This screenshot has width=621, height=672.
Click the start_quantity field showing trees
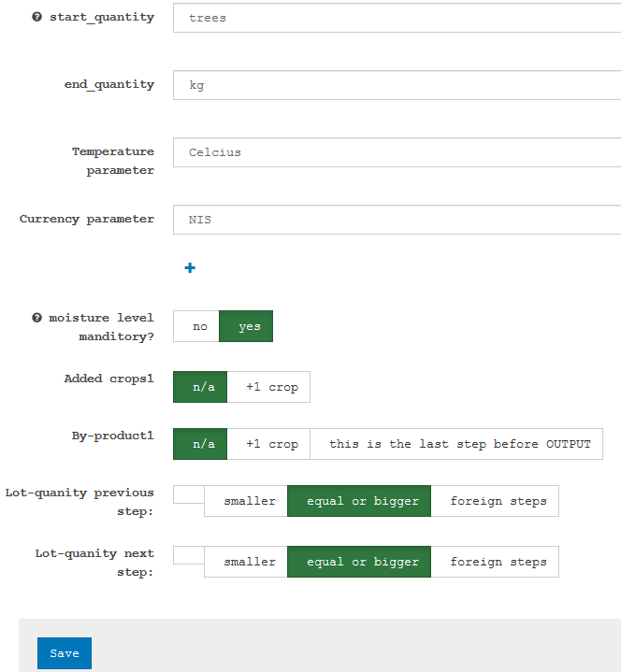397,18
